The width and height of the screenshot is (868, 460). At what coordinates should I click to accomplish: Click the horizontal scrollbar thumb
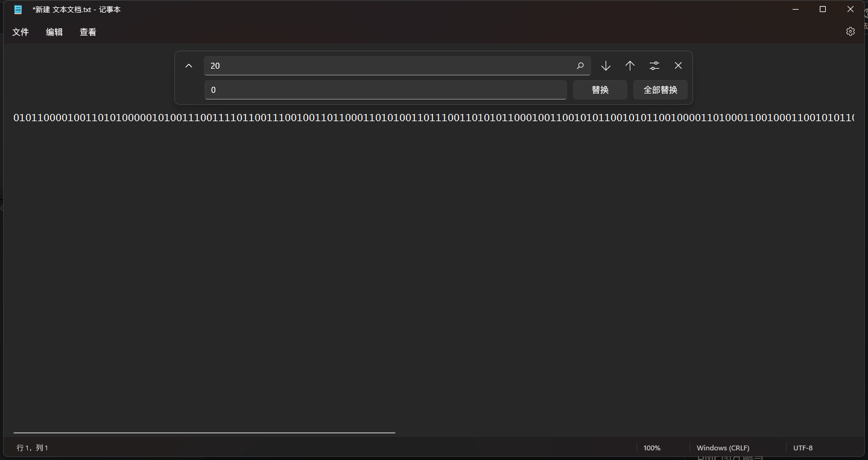coord(204,432)
